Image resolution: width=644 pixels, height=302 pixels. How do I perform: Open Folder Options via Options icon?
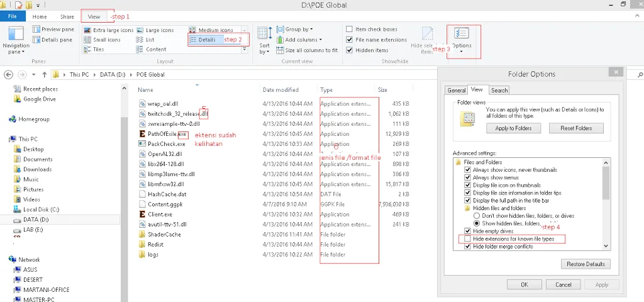click(x=462, y=35)
